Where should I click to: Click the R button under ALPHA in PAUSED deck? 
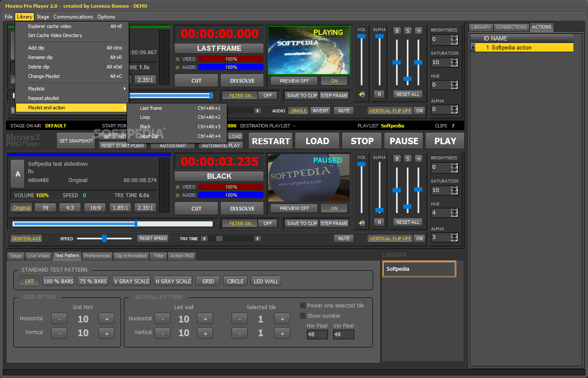(x=379, y=222)
